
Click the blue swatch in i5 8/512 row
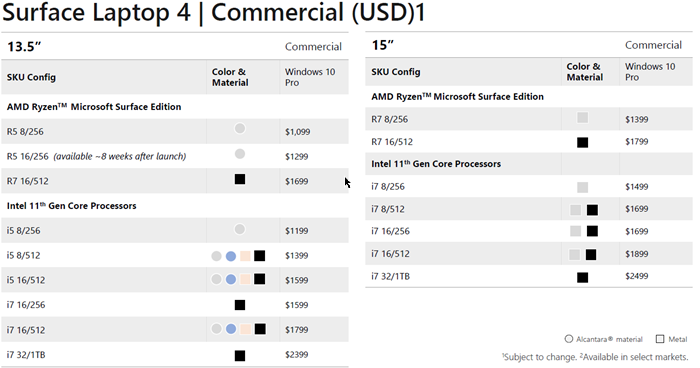tap(231, 256)
